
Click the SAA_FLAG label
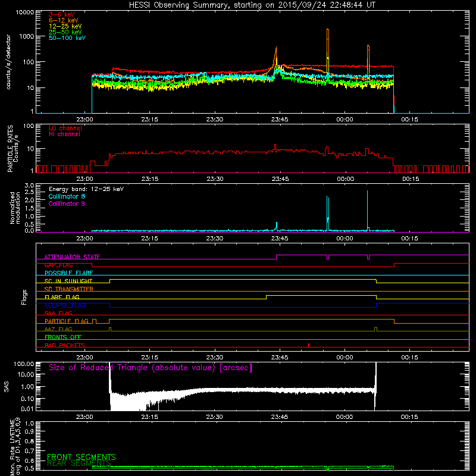[x=58, y=313]
